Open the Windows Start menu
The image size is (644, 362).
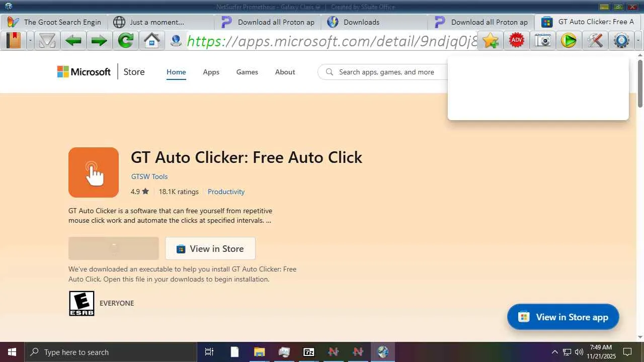coord(12,352)
